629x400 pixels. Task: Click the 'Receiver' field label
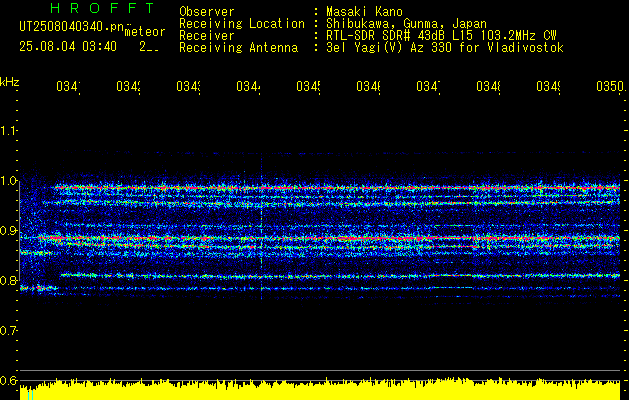coord(207,36)
